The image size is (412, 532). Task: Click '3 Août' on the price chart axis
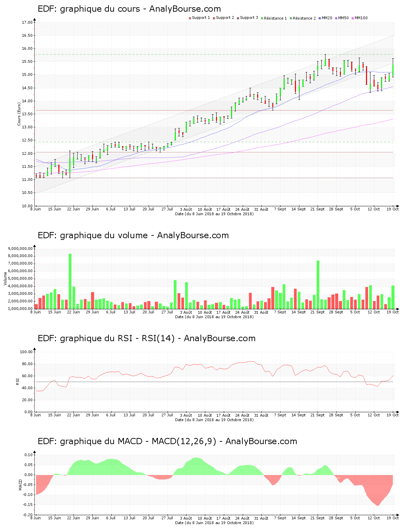[186, 209]
